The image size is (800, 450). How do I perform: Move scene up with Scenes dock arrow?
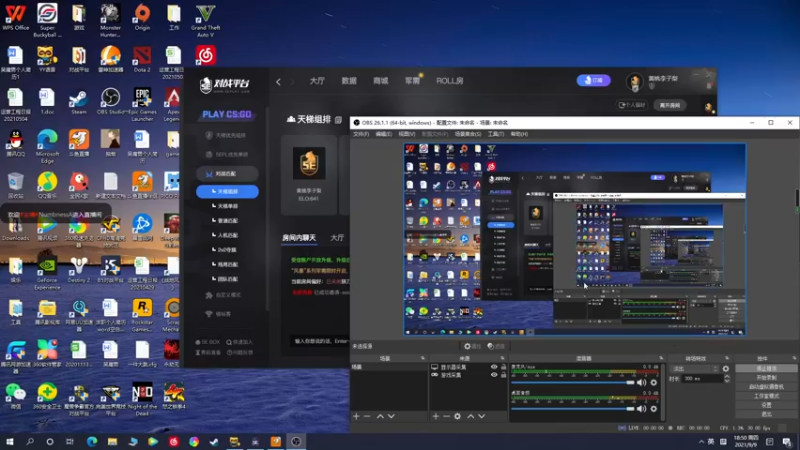(x=380, y=416)
